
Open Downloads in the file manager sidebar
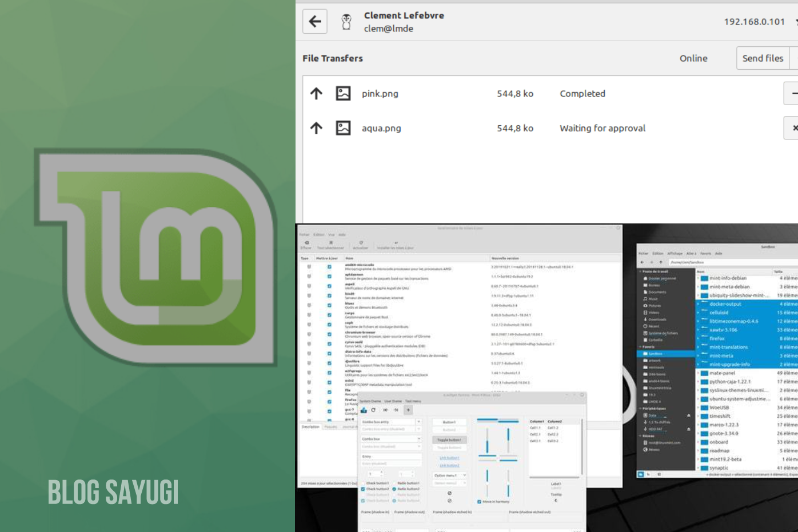pos(655,319)
